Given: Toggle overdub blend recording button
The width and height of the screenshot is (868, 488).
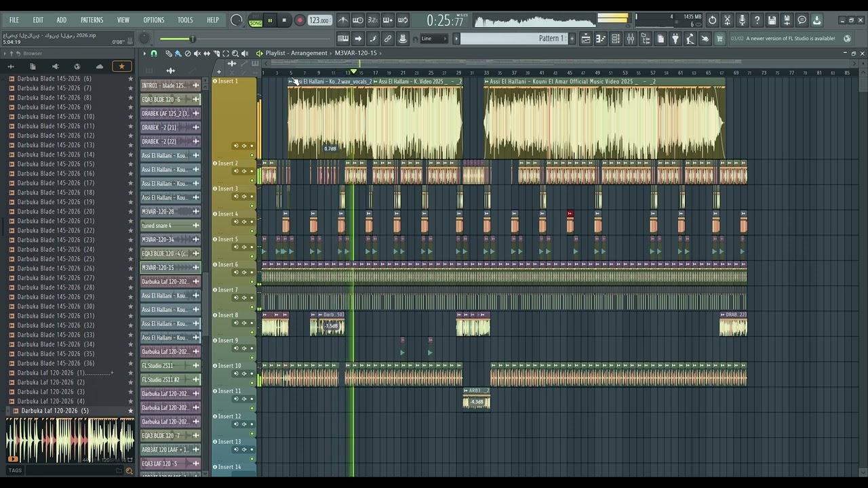Looking at the screenshot, I should [x=388, y=20].
